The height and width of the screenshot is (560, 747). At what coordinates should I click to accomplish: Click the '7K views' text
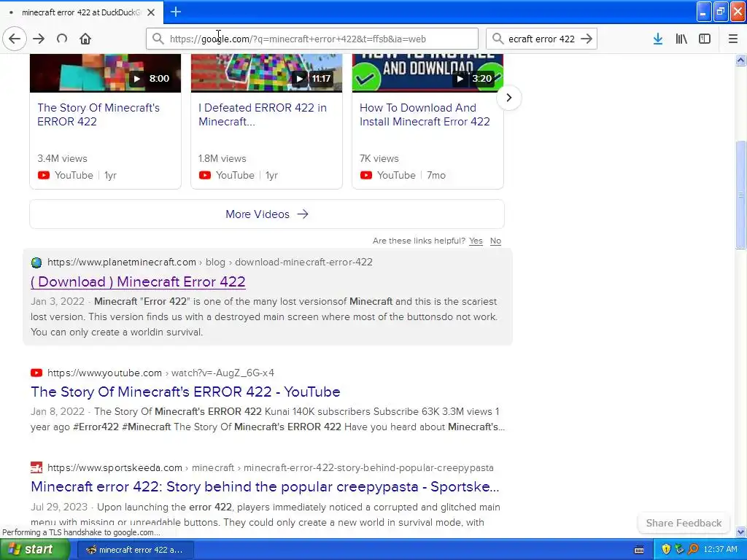click(379, 158)
